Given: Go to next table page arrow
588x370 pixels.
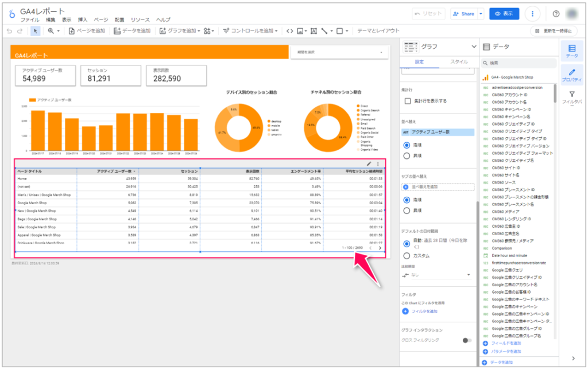Looking at the screenshot, I should (x=380, y=248).
